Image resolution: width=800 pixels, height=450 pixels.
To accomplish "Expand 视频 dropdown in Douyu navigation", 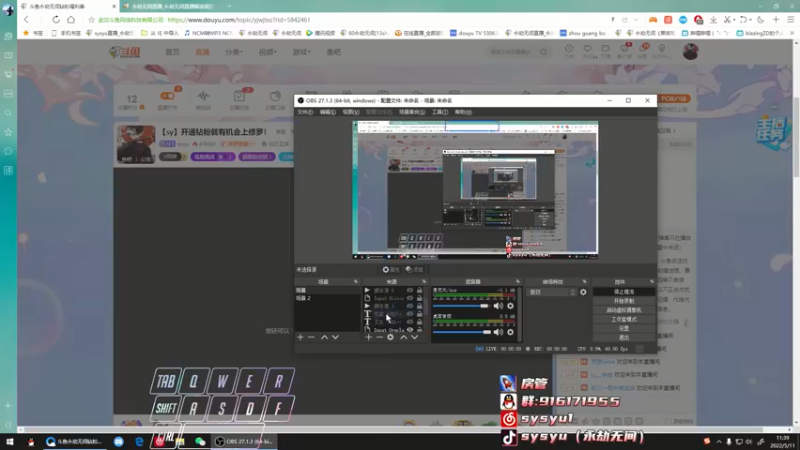I will tap(267, 52).
